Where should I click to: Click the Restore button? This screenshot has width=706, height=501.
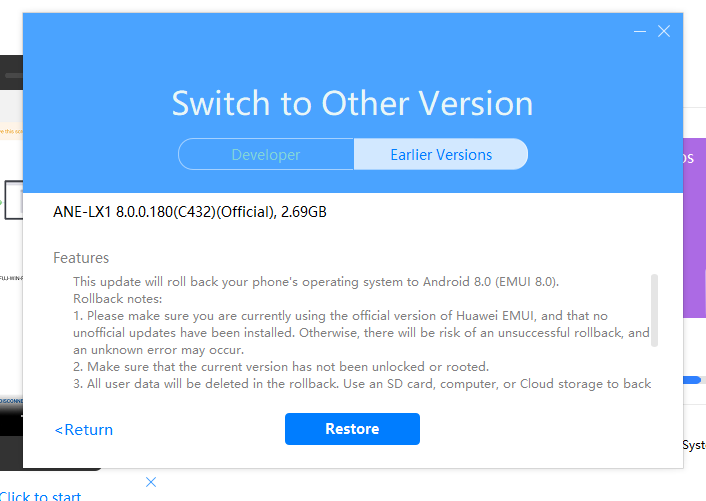click(352, 429)
